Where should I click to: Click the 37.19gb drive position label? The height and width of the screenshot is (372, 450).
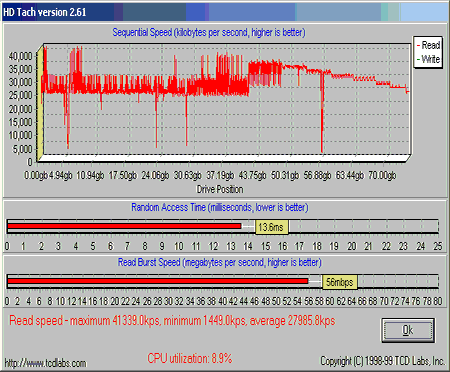tap(220, 175)
